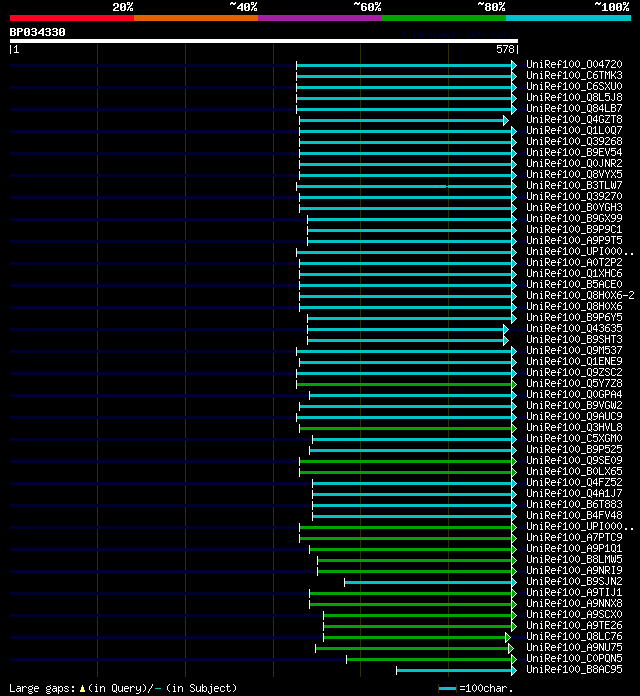Open hit UniRef100_Q8L5J8
The width and height of the screenshot is (640, 696).
coord(574,97)
